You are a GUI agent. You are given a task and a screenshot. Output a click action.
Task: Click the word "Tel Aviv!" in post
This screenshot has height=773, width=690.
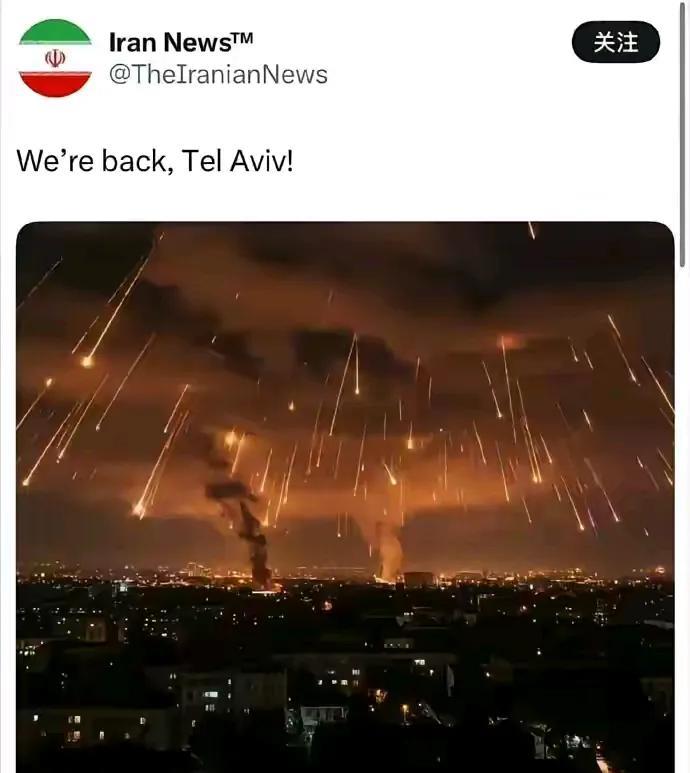point(238,161)
